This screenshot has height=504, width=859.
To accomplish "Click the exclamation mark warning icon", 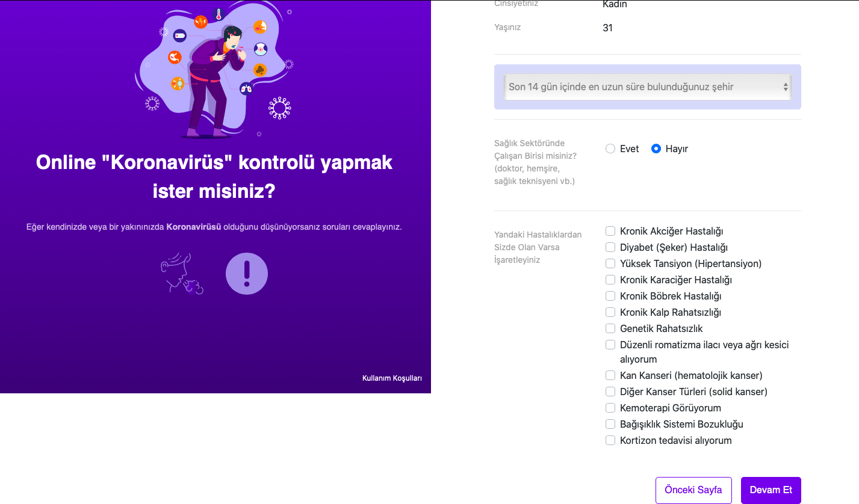I will pos(246,274).
